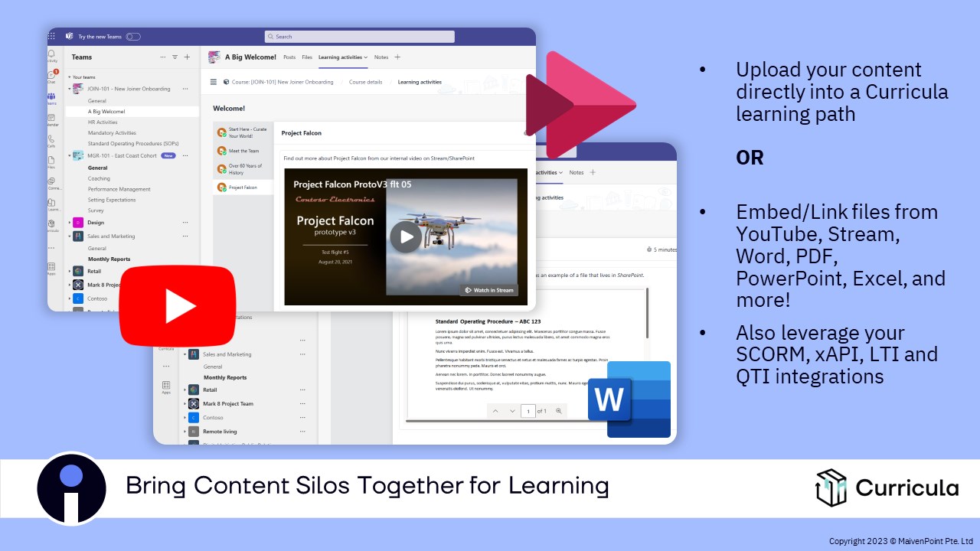Collapse the JOIN-101 New Joiner Onboarding team
The height and width of the screenshot is (551, 980).
[69, 89]
